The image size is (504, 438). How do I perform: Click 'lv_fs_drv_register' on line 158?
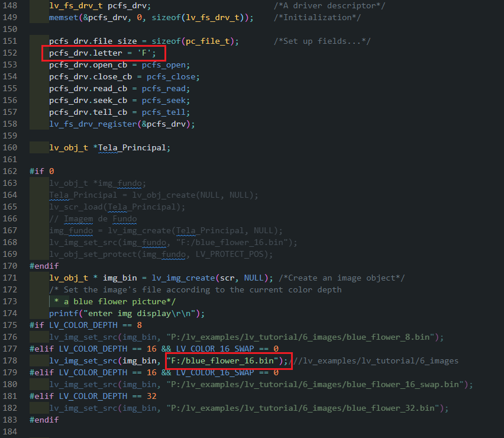[x=93, y=124]
